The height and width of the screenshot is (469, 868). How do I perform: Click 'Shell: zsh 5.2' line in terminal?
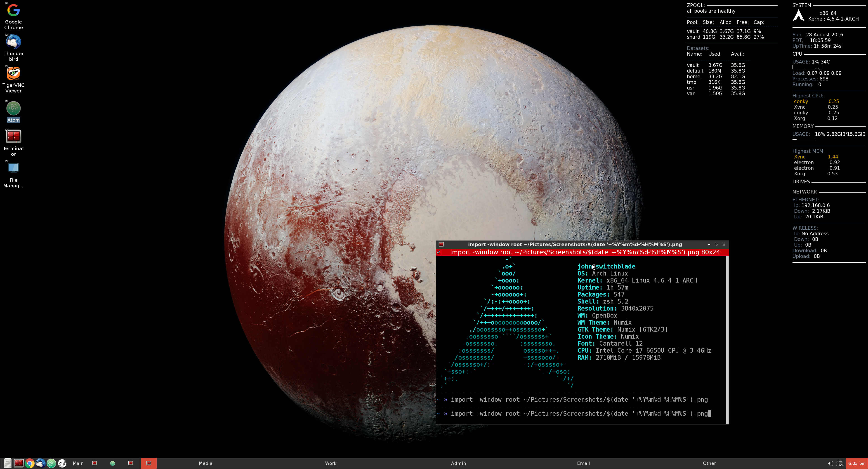click(x=602, y=301)
